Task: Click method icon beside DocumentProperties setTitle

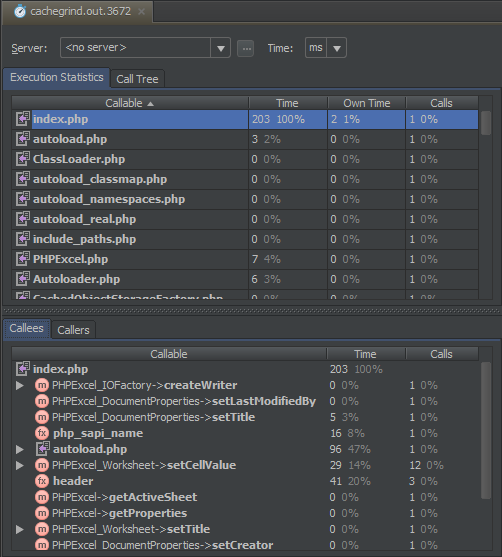Action: pyautogui.click(x=42, y=417)
